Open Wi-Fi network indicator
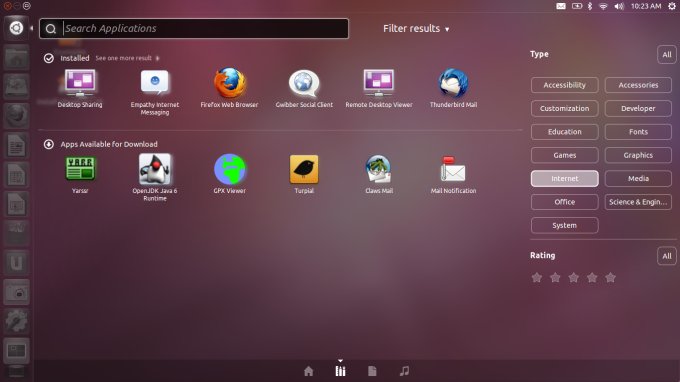 (x=603, y=6)
